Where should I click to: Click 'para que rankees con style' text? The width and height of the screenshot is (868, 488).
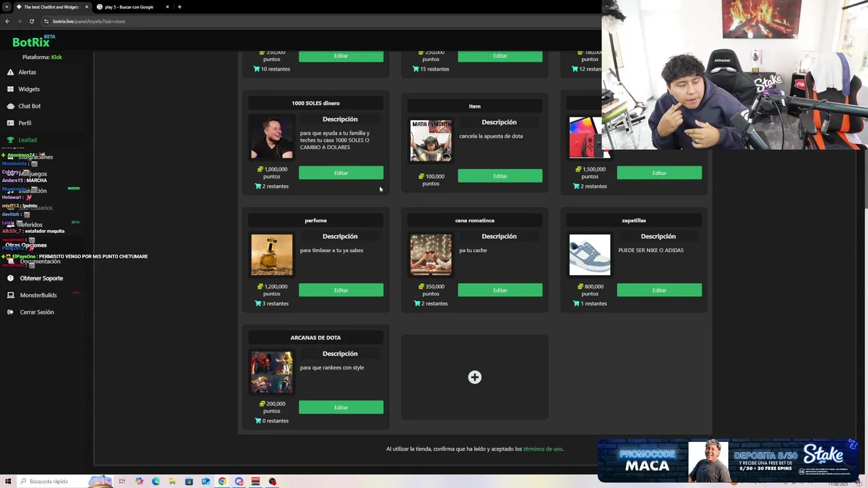click(332, 367)
